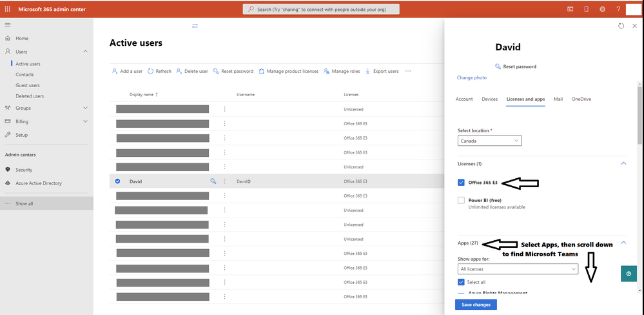644x315 pixels.
Task: Click the mobile app icon in header
Action: click(x=586, y=9)
